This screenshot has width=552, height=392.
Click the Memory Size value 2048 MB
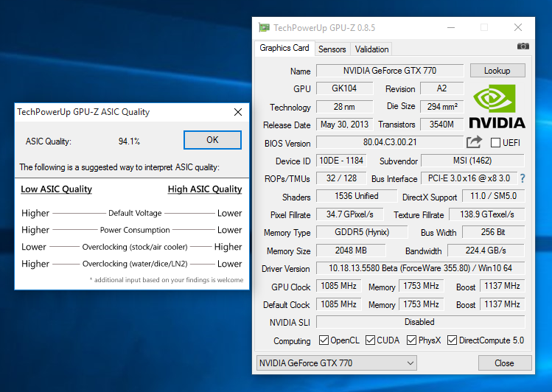(351, 251)
